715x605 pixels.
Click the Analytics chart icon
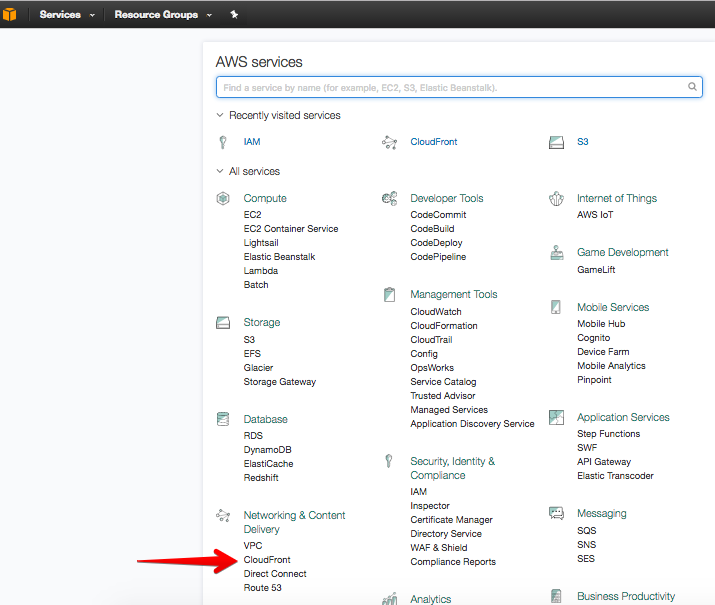pyautogui.click(x=389, y=599)
